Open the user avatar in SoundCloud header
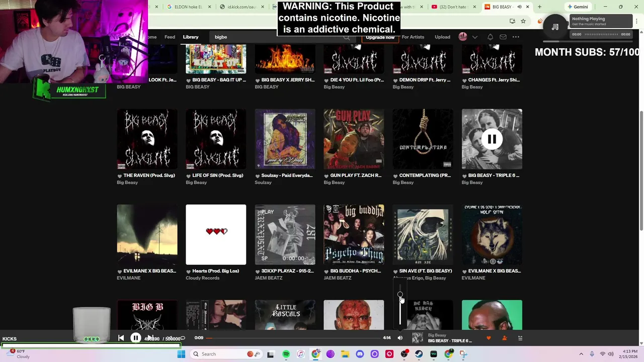The image size is (644, 362). click(x=463, y=37)
